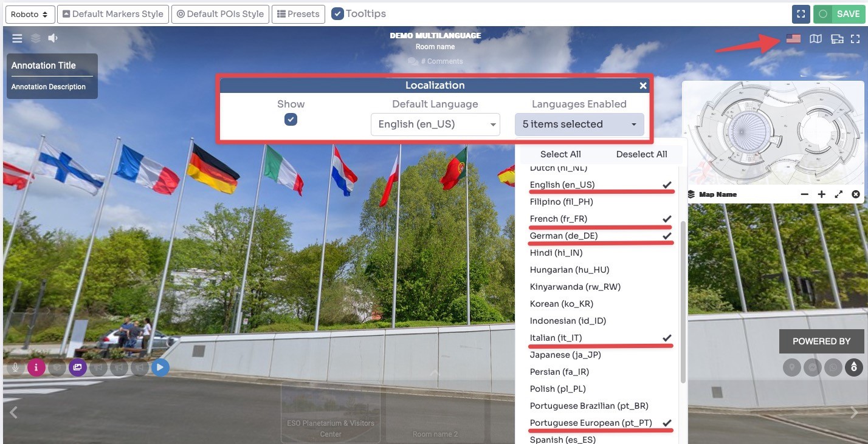Zoom in on the floor map
Screen dimensions: 868x444
click(x=821, y=194)
